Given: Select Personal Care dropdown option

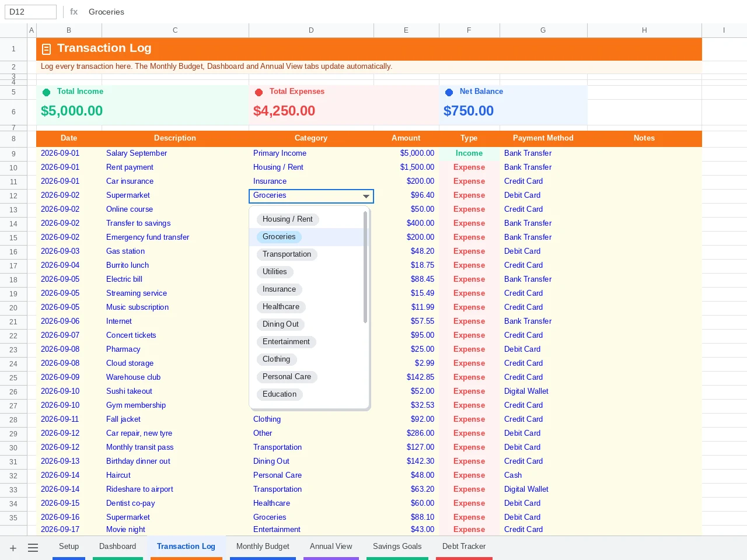Looking at the screenshot, I should click(287, 377).
